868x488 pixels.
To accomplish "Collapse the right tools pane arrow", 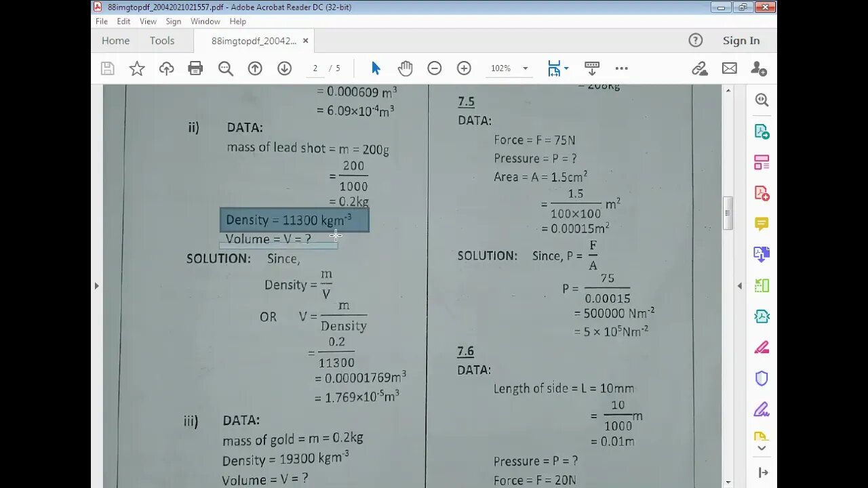I will click(x=740, y=286).
